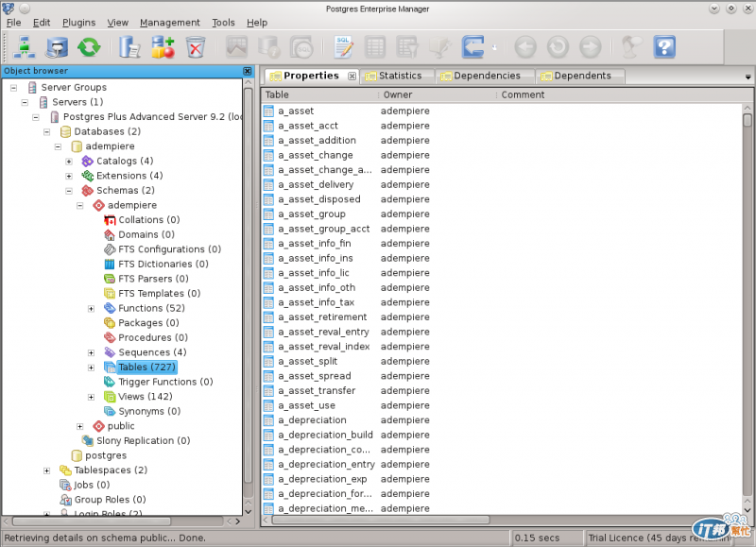Viewport: 756px width, 547px height.
Task: Click the Sequences (4) node icon
Action: pyautogui.click(x=110, y=352)
